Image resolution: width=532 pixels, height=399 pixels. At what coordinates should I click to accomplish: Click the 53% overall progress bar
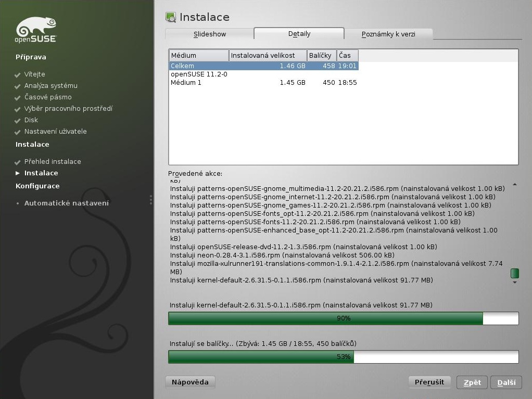click(344, 357)
